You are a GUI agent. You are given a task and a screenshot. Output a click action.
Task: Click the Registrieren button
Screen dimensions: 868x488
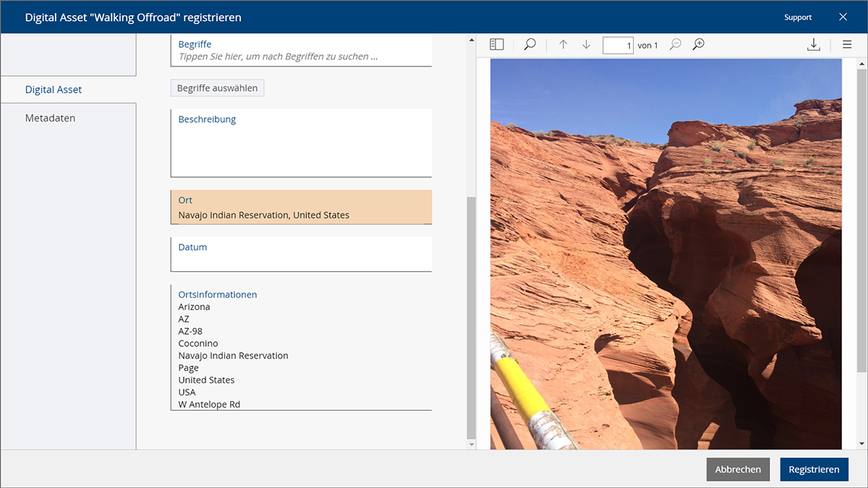(x=814, y=469)
